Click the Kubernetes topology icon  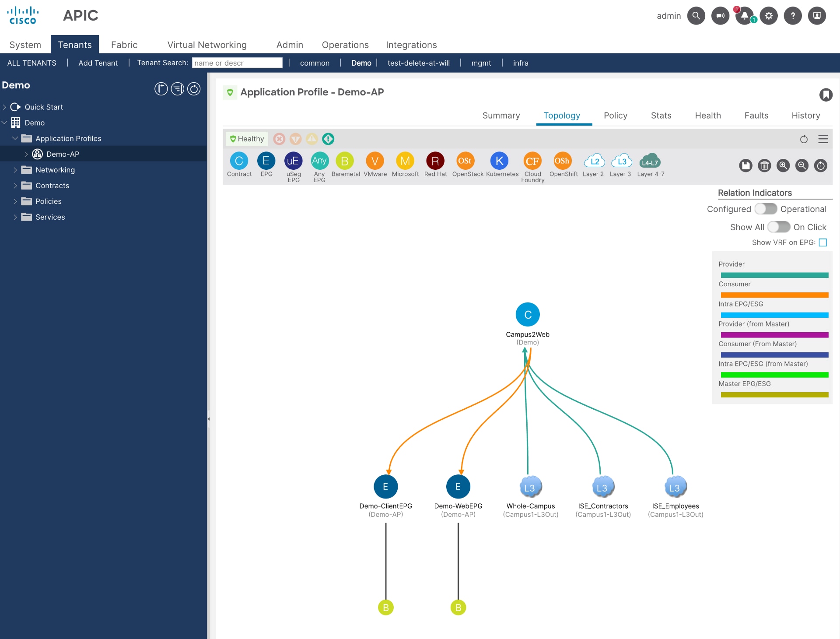(x=500, y=161)
